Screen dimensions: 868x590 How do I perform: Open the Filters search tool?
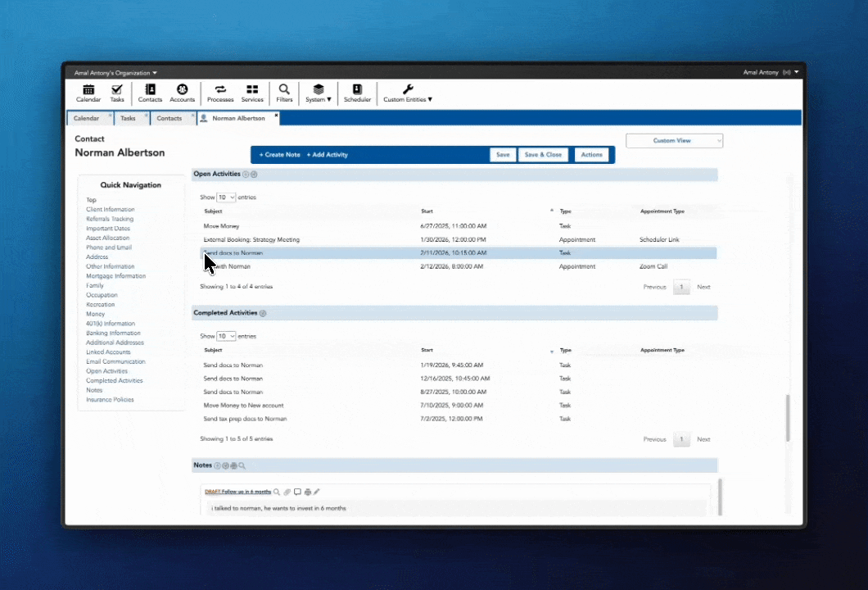284,92
